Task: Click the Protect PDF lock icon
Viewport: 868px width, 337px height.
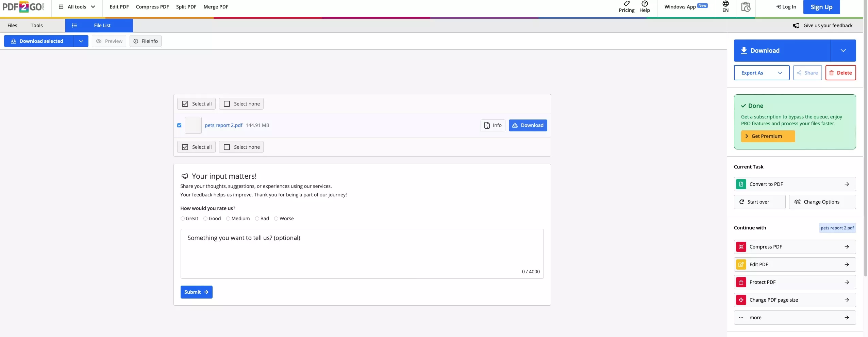Action: coord(741,282)
